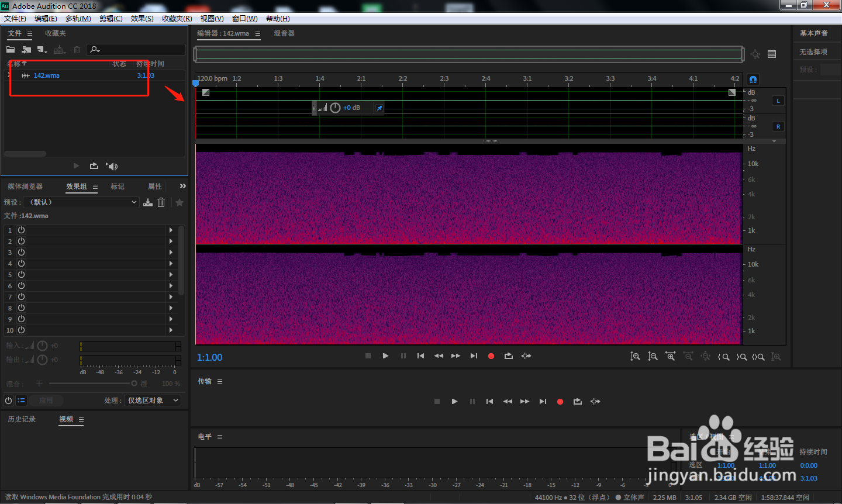The image size is (842, 504).
Task: Play in the editor transport bar
Action: [385, 355]
